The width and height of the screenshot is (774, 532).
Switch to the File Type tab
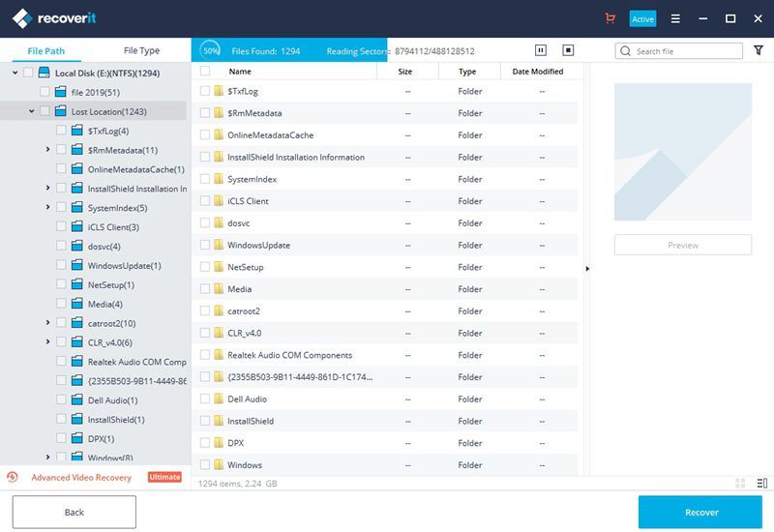(x=141, y=50)
